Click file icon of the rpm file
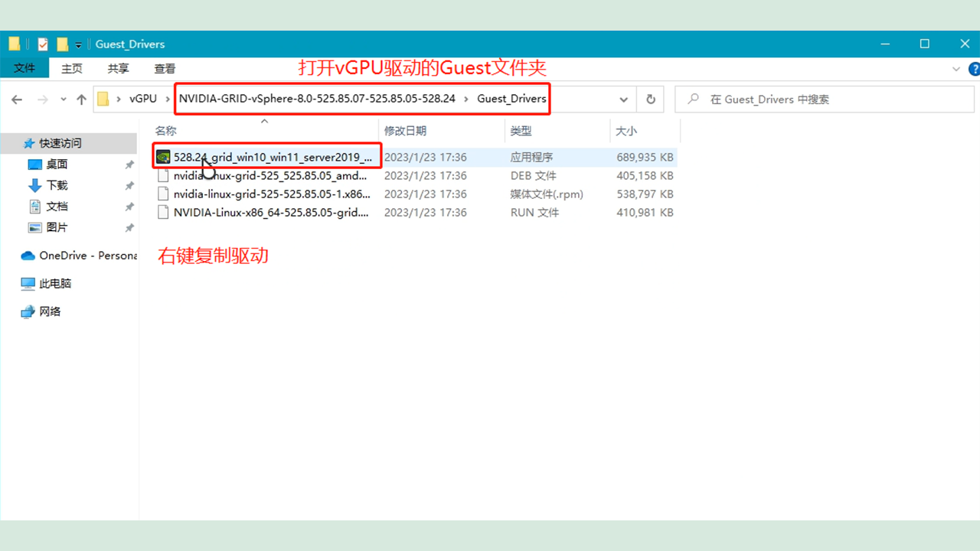 [163, 194]
